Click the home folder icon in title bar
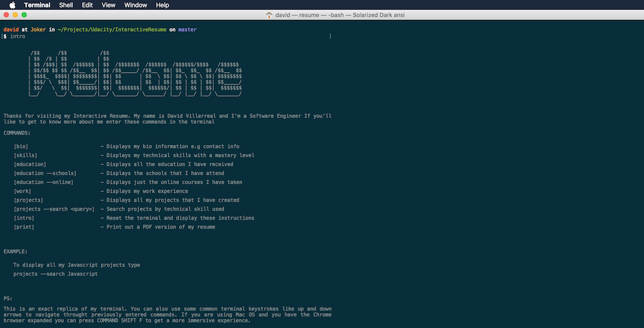This screenshot has width=644, height=328. coord(269,15)
